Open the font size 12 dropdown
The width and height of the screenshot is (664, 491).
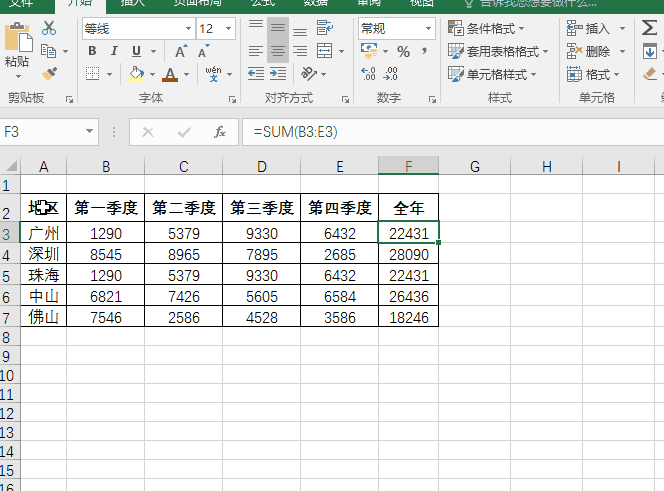229,29
